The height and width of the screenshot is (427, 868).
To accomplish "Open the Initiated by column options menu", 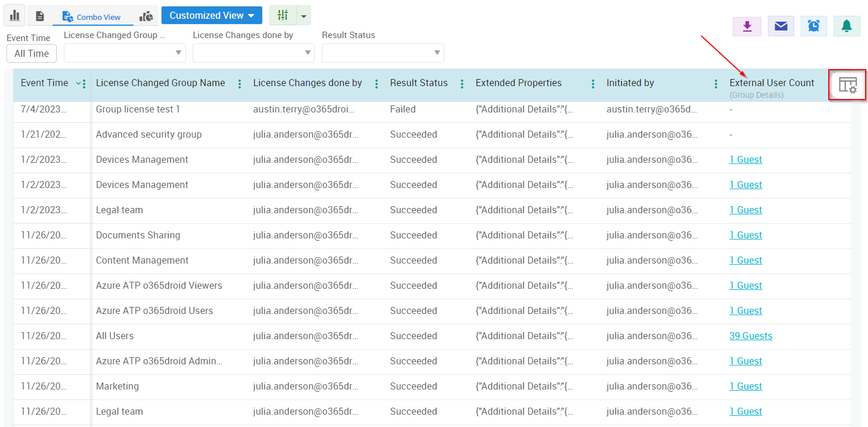I will click(715, 83).
